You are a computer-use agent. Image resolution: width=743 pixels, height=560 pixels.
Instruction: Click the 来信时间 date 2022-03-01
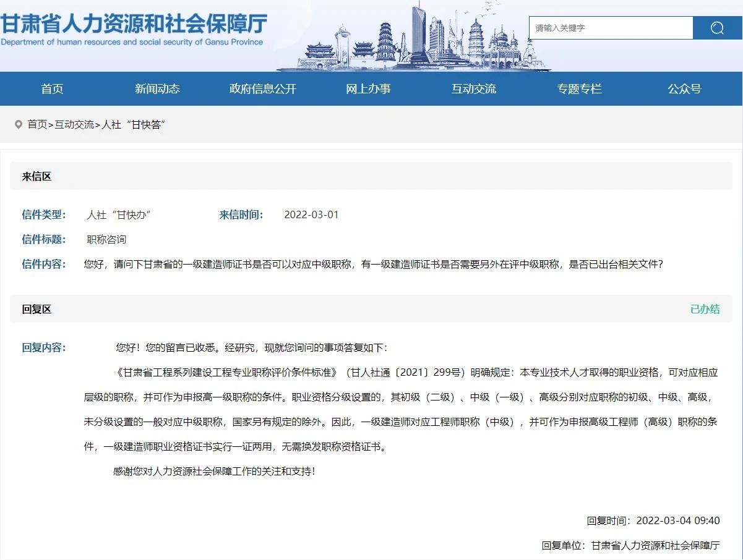[311, 214]
